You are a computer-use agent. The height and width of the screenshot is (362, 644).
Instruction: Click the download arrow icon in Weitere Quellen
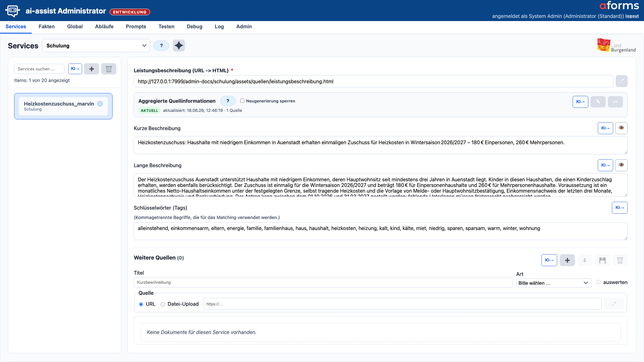585,260
